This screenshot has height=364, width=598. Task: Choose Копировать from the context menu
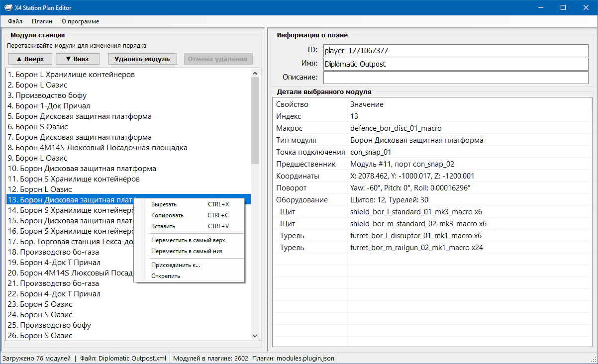(x=168, y=215)
